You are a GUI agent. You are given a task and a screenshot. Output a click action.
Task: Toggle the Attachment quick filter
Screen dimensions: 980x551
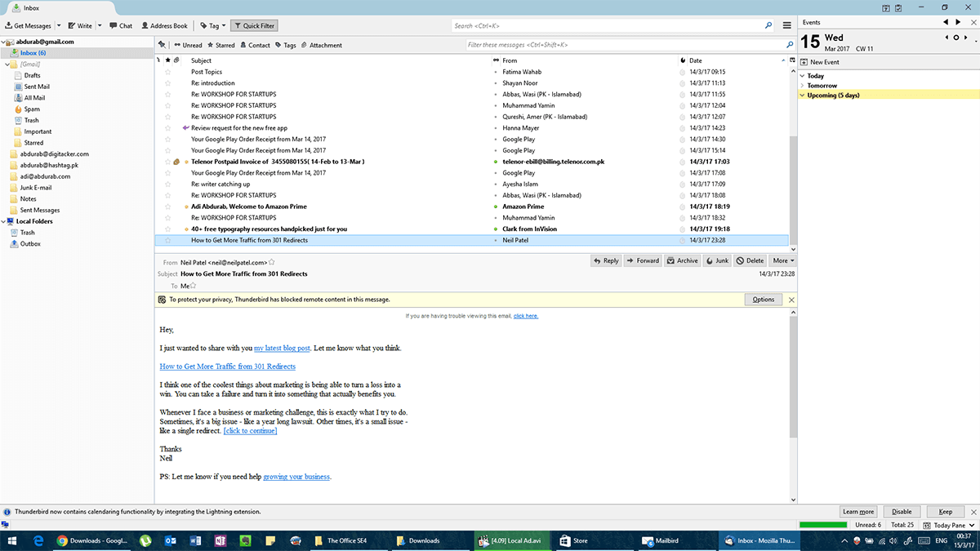(321, 45)
